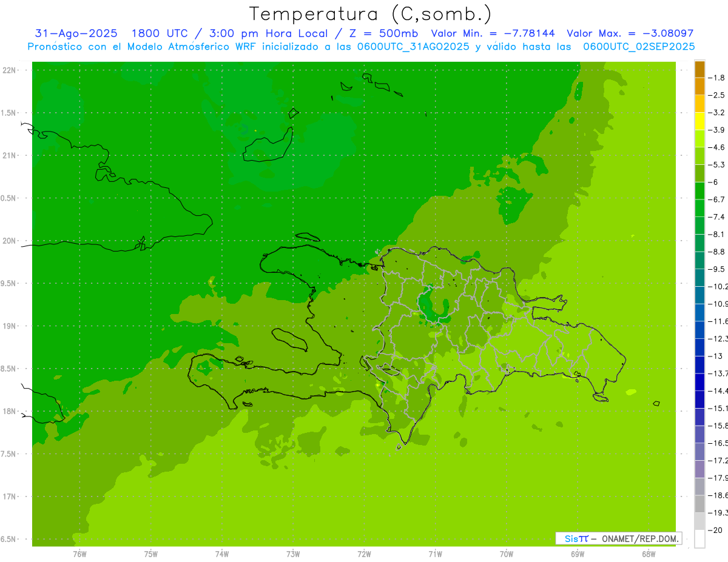This screenshot has height=562, width=728.
Task: Click the "3:00 pm Hora Local" text
Action: [x=268, y=33]
